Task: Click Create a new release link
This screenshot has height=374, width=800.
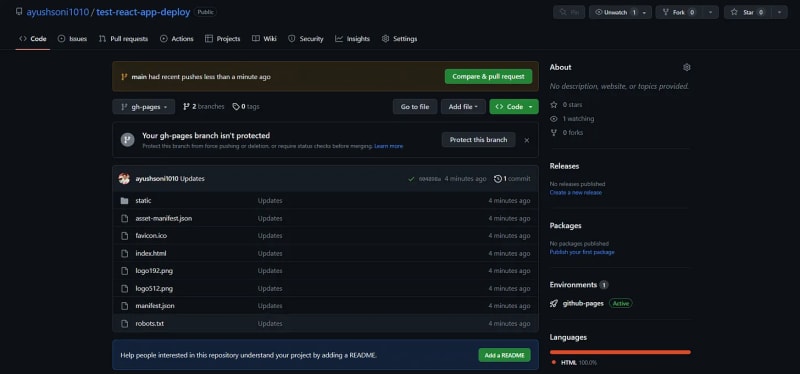Action: click(x=576, y=192)
